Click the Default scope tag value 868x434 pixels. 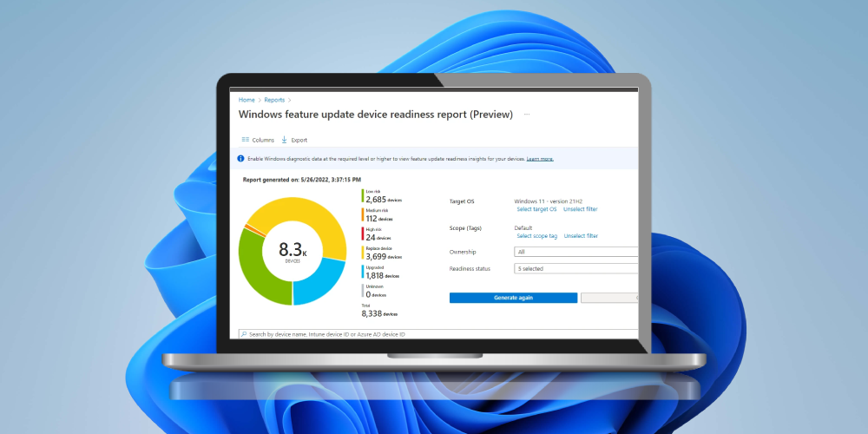coord(523,228)
